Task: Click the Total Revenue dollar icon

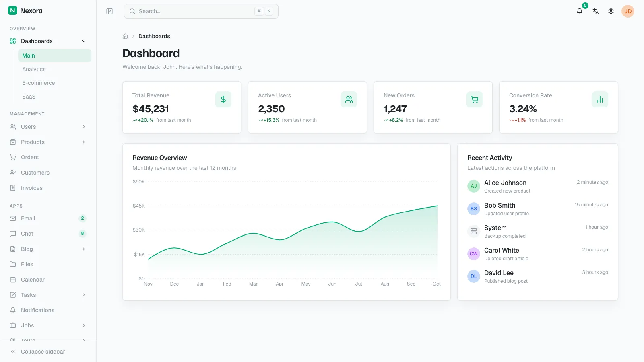Action: (223, 99)
